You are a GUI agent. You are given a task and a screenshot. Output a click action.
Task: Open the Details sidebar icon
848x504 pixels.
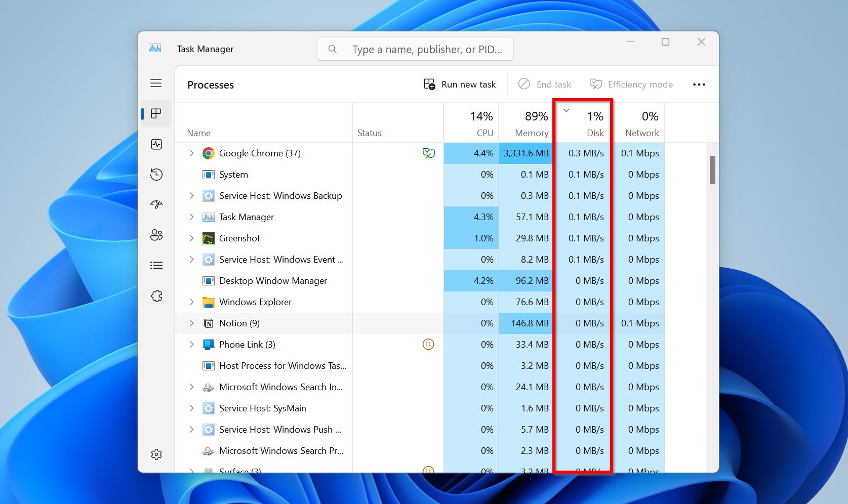click(156, 265)
